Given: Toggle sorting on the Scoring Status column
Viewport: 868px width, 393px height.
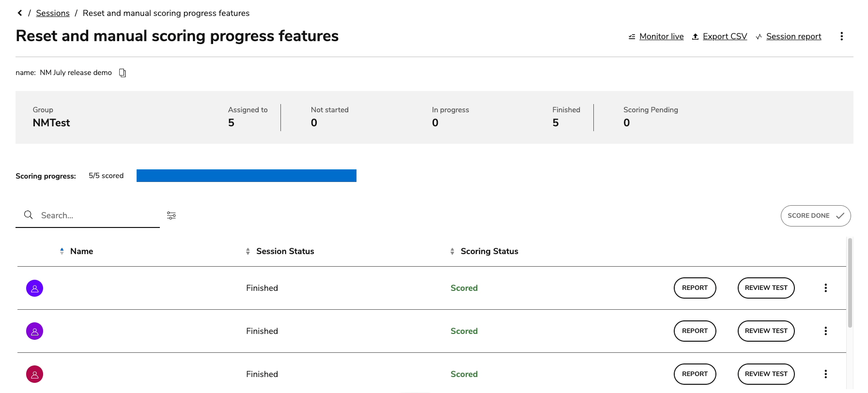Looking at the screenshot, I should pyautogui.click(x=452, y=251).
